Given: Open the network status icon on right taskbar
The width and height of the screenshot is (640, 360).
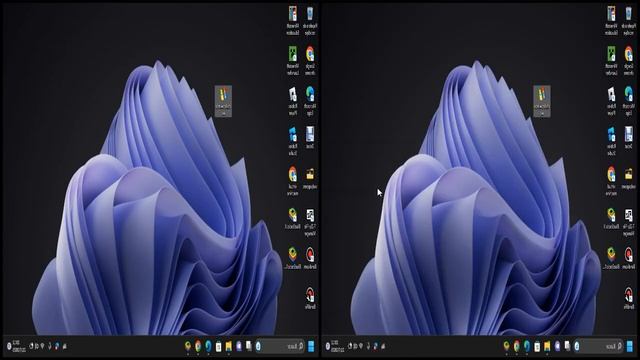Looking at the screenshot, I should tap(361, 346).
